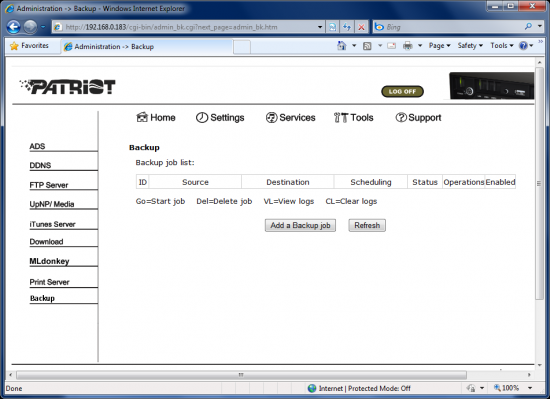Click the horizontal scrollbar thumb
Image resolution: width=550 pixels, height=399 pixels.
point(241,375)
